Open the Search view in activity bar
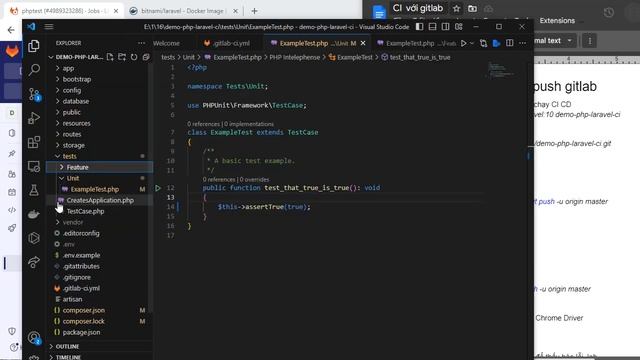Viewport: 640px width, 360px height. [34, 70]
